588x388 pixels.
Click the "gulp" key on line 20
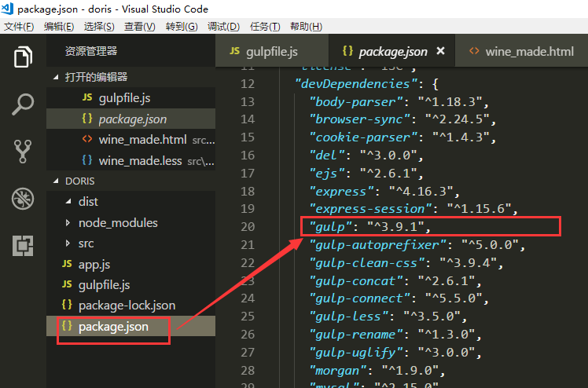click(x=331, y=226)
